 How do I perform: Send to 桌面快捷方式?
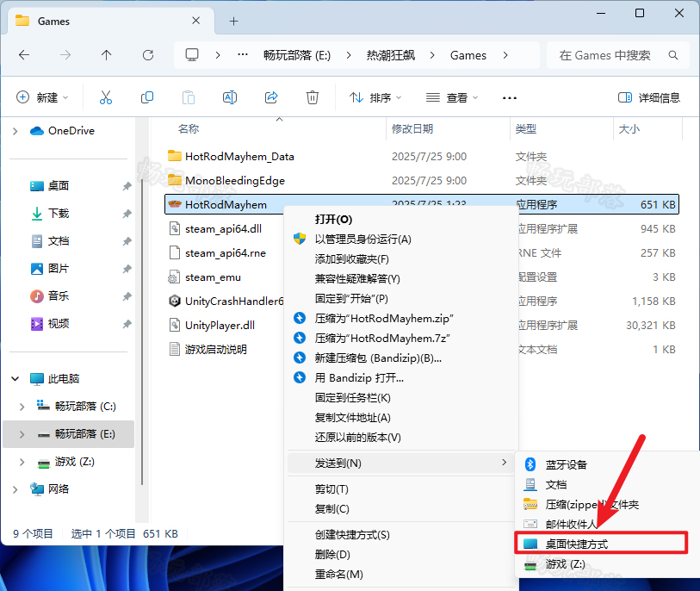pyautogui.click(x=576, y=544)
